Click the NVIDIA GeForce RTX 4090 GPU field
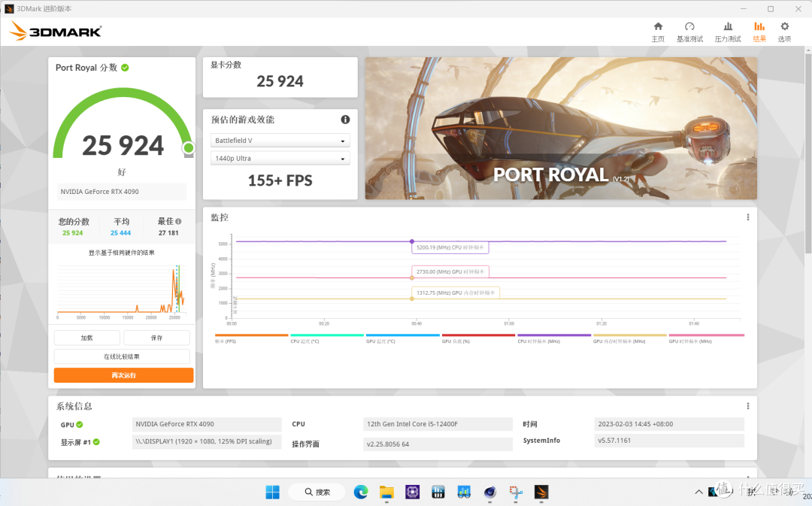The width and height of the screenshot is (812, 506). click(207, 424)
